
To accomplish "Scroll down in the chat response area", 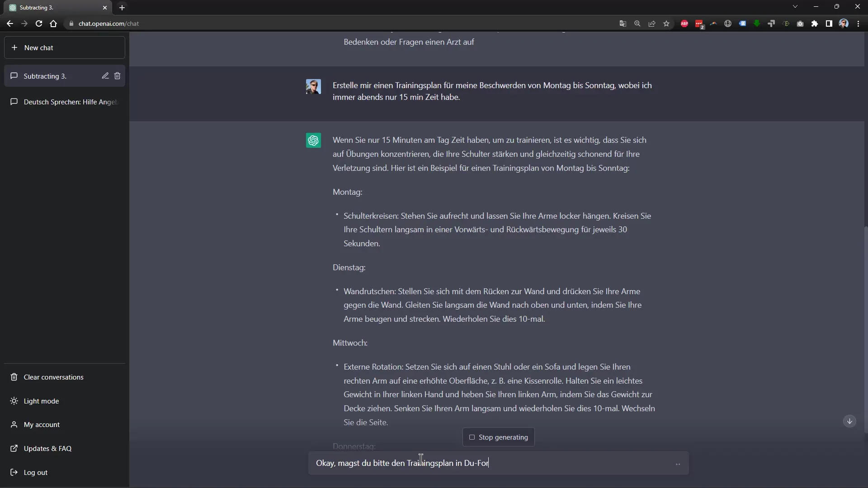I will (x=852, y=422).
